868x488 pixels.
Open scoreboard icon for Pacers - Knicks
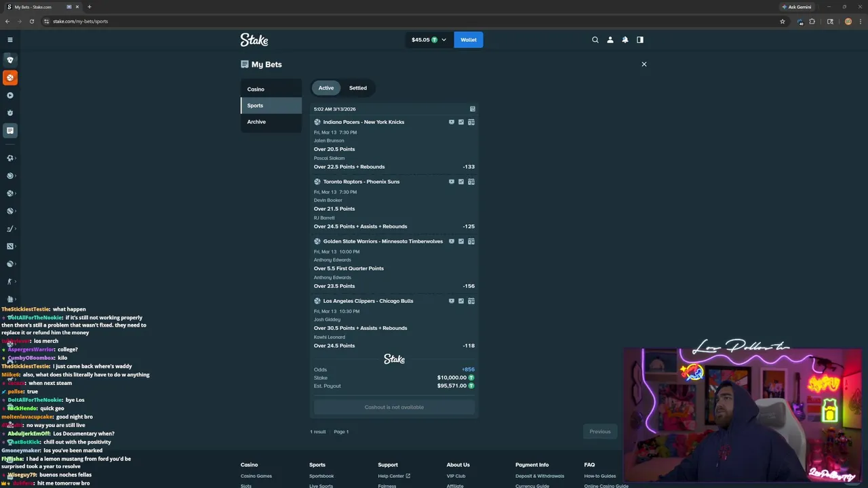(471, 122)
